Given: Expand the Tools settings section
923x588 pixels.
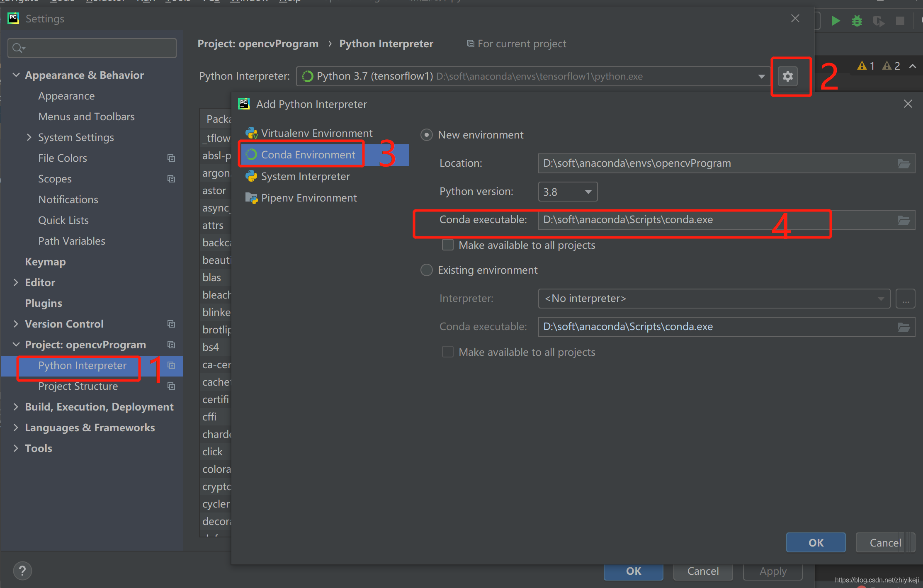Looking at the screenshot, I should pyautogui.click(x=16, y=448).
